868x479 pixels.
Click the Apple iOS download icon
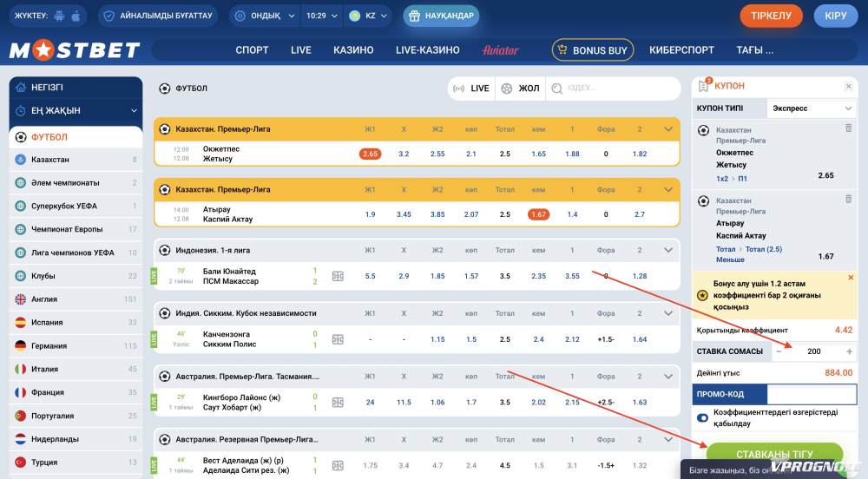pyautogui.click(x=76, y=16)
